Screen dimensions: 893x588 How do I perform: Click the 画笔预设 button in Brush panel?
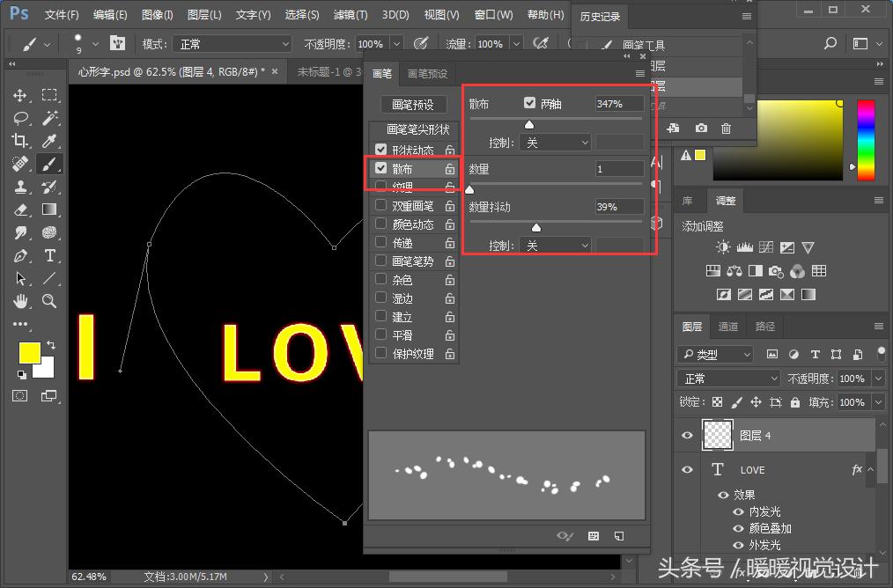414,104
